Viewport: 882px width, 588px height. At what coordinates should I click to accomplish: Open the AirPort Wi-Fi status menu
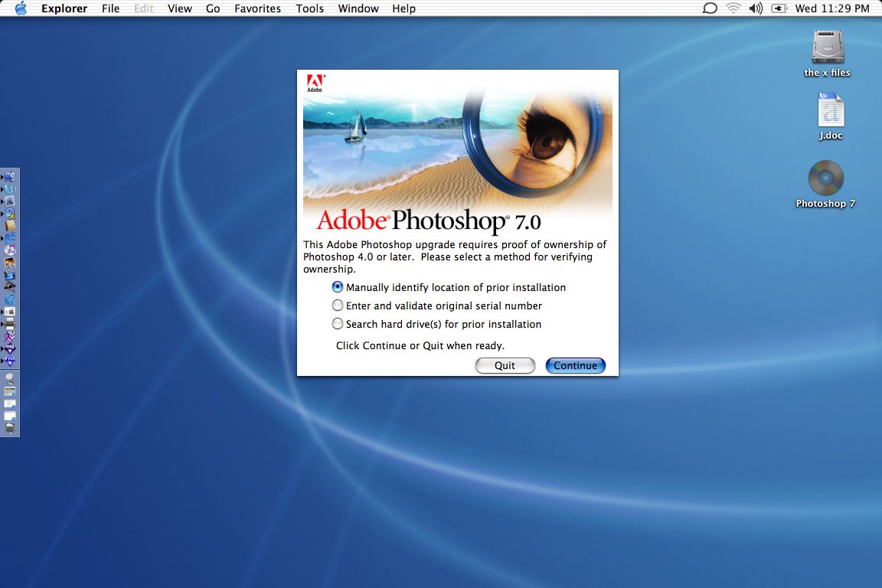pyautogui.click(x=733, y=8)
